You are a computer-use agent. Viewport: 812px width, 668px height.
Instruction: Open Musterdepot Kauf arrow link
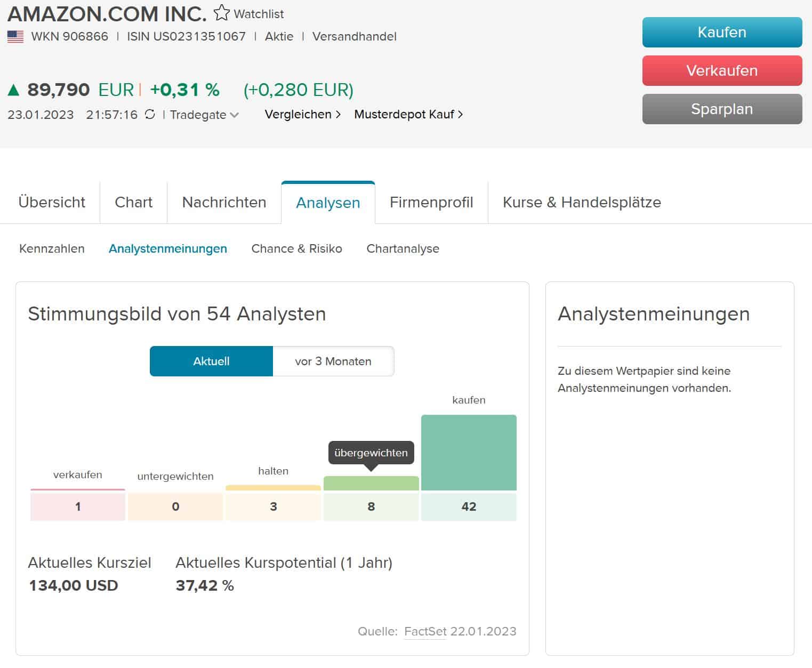(x=408, y=114)
